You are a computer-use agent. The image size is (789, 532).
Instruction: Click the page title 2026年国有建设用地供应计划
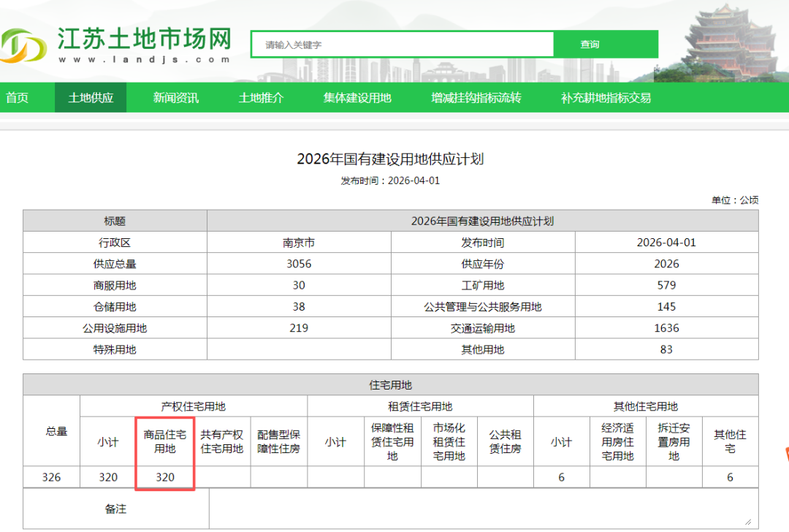coord(390,159)
